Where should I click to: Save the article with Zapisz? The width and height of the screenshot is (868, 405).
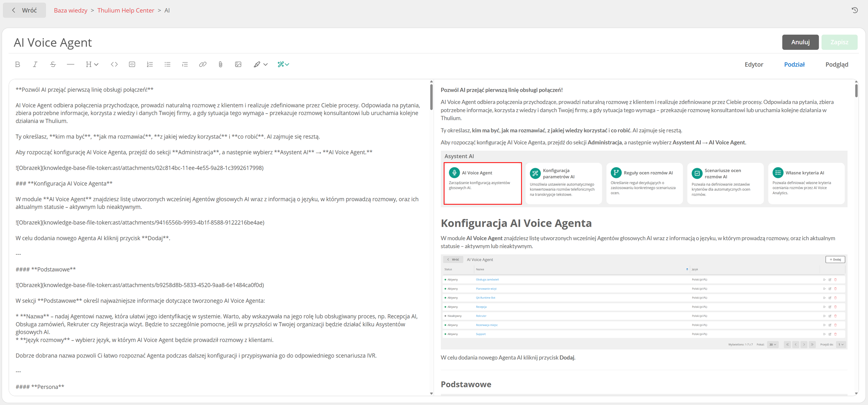(839, 42)
